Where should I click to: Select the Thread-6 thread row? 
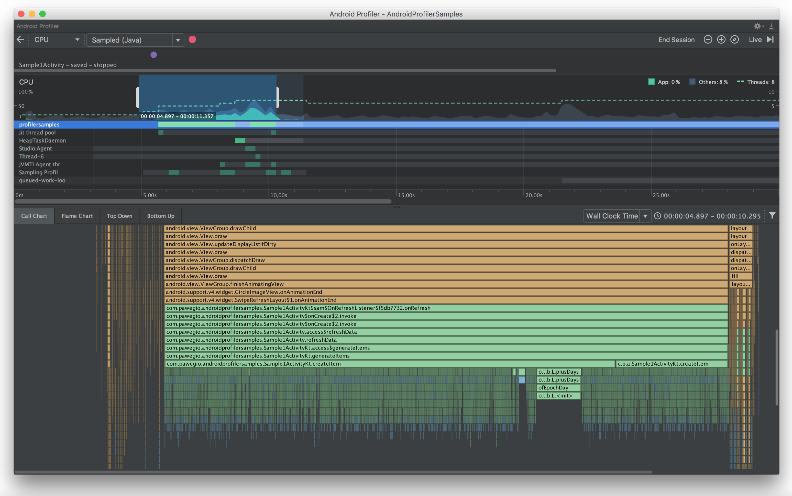[397, 157]
